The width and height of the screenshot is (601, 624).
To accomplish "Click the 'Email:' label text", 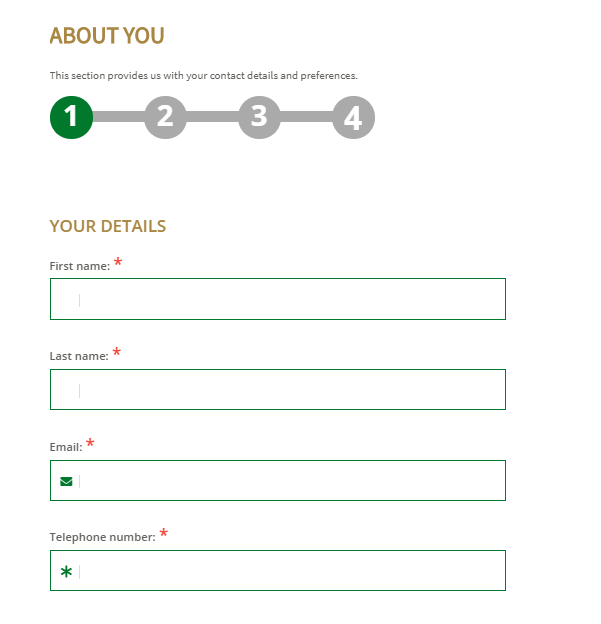I will [x=65, y=447].
